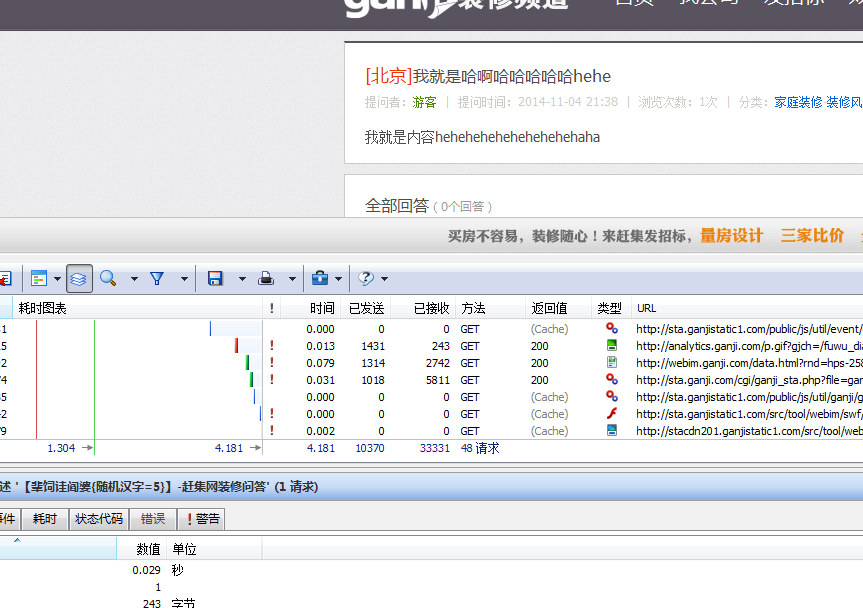Select the aggregate/group requests icon

[78, 278]
